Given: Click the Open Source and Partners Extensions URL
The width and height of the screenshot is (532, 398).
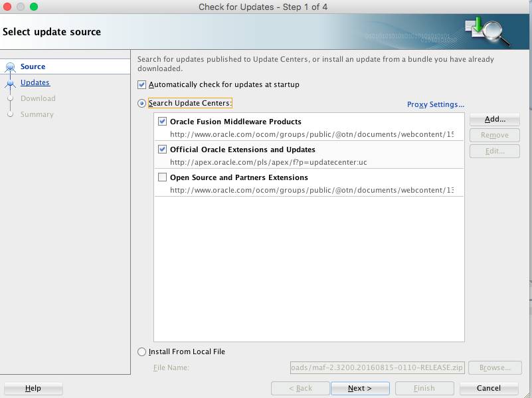Looking at the screenshot, I should pyautogui.click(x=311, y=190).
